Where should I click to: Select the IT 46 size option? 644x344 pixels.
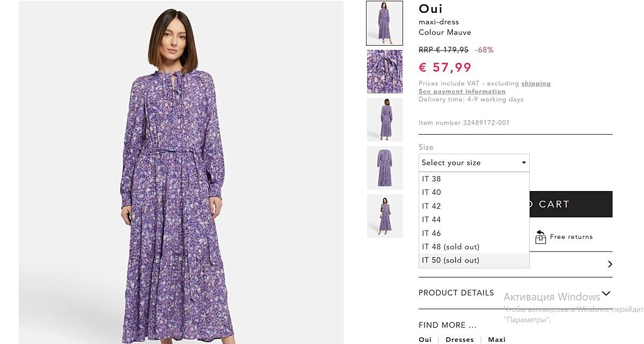coord(431,233)
